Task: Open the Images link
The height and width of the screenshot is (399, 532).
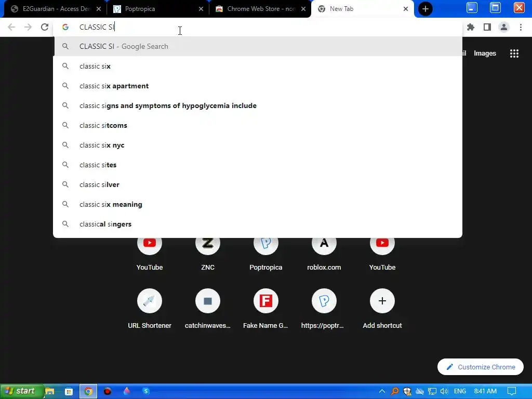Action: (485, 54)
